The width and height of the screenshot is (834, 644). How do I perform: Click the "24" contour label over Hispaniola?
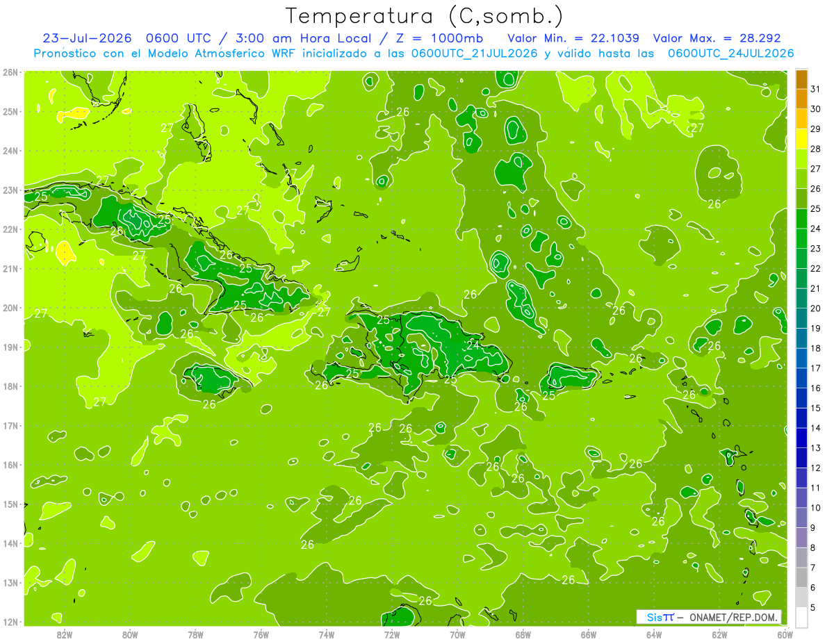tap(473, 345)
